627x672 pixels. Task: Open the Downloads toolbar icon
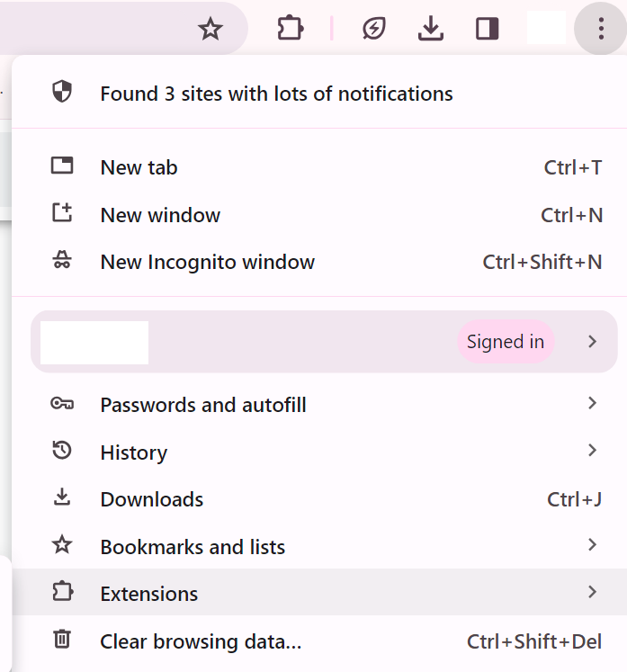431,28
